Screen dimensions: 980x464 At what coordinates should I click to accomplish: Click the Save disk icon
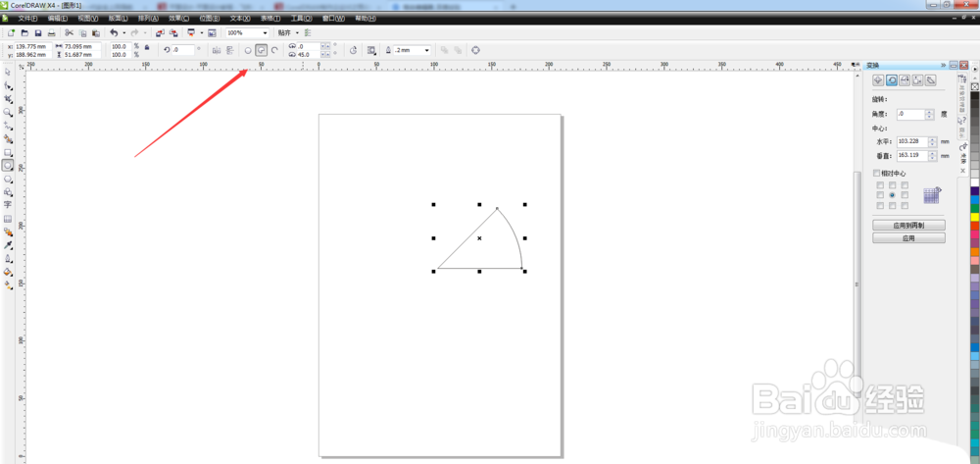[38, 32]
